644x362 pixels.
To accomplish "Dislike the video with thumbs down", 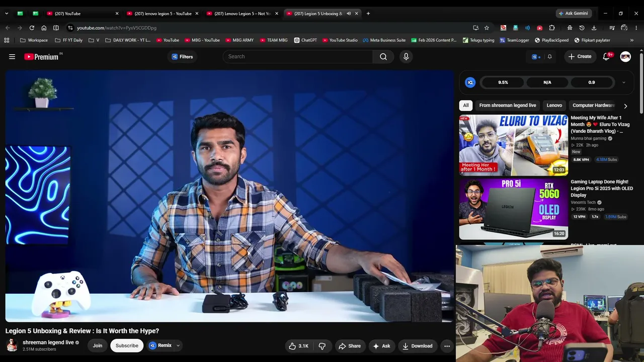I will pyautogui.click(x=322, y=346).
